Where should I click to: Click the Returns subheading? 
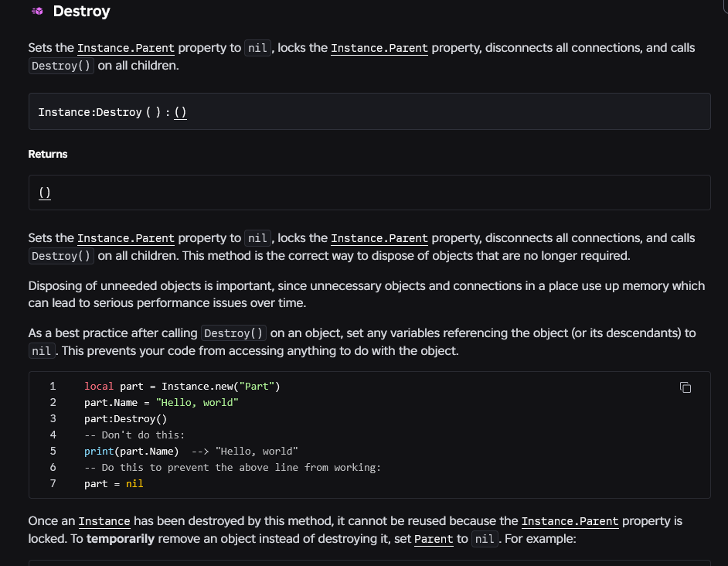pos(48,154)
